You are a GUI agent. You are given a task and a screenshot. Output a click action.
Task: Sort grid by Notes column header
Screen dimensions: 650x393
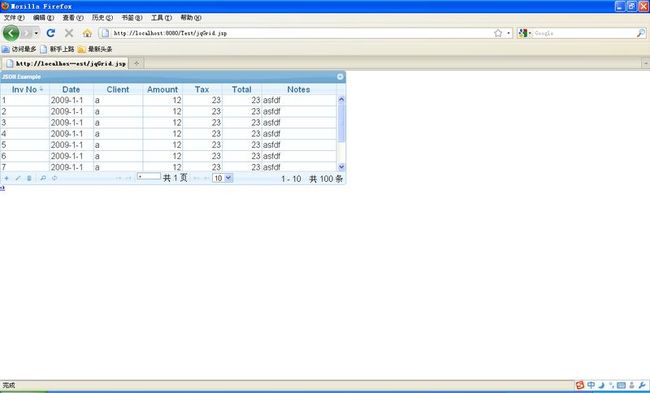coord(298,90)
